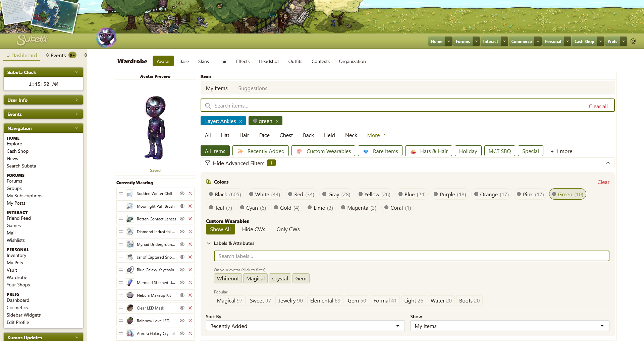Switch to the Outfits wardrobe tab
Viewport: 644px width, 341px height.
(295, 61)
